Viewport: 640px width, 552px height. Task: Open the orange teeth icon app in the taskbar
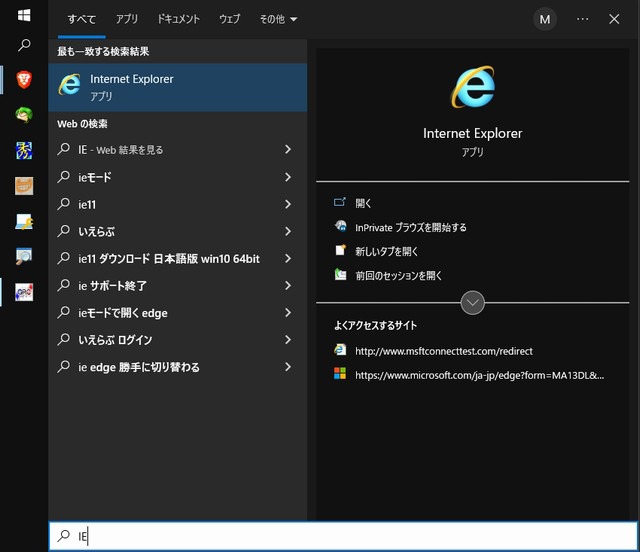pyautogui.click(x=24, y=186)
